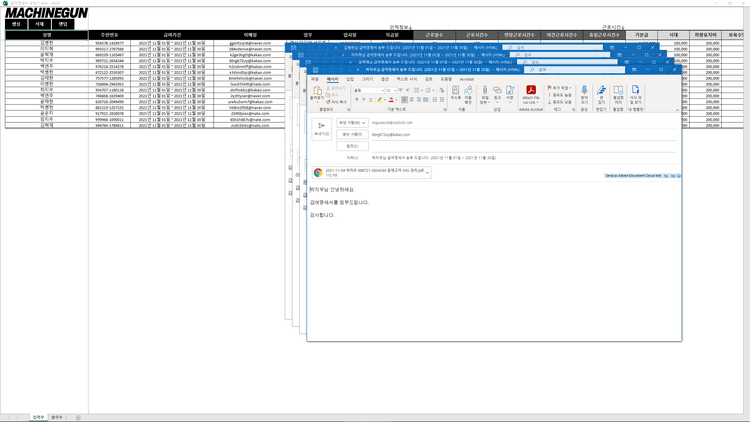This screenshot has width=750, height=422.
Task: Click the yellow highlight color swatch
Action: pyautogui.click(x=379, y=100)
